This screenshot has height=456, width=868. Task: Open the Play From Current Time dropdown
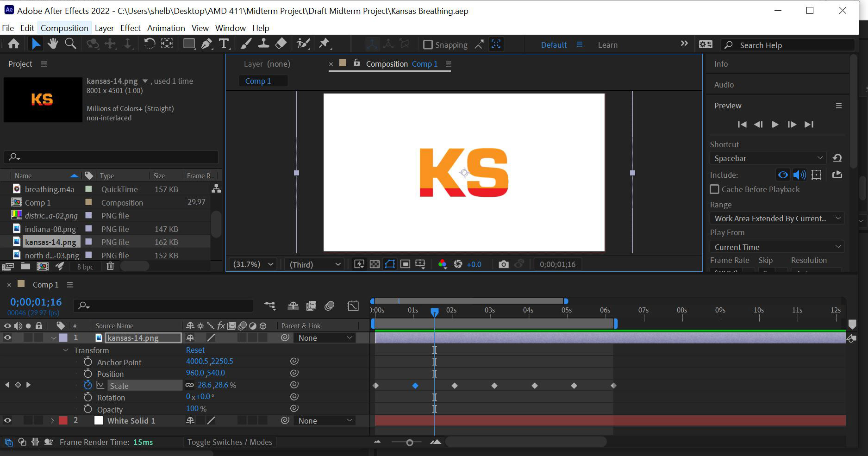[x=777, y=247]
